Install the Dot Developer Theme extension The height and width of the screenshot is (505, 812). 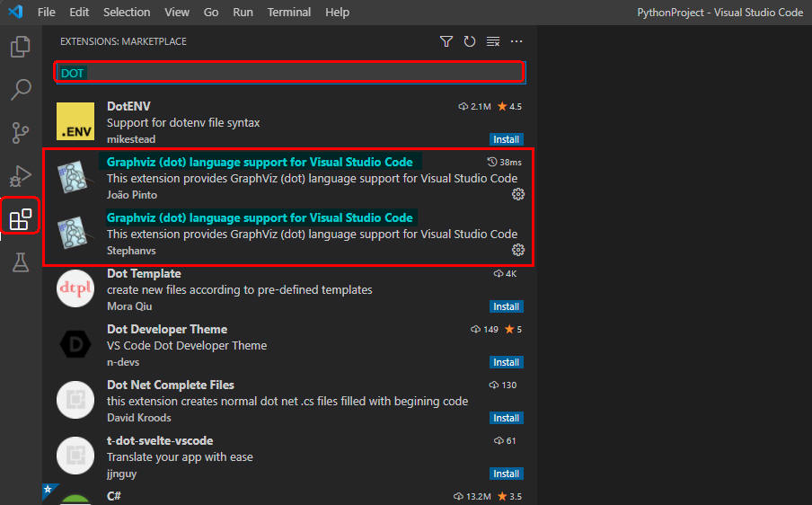pos(506,362)
